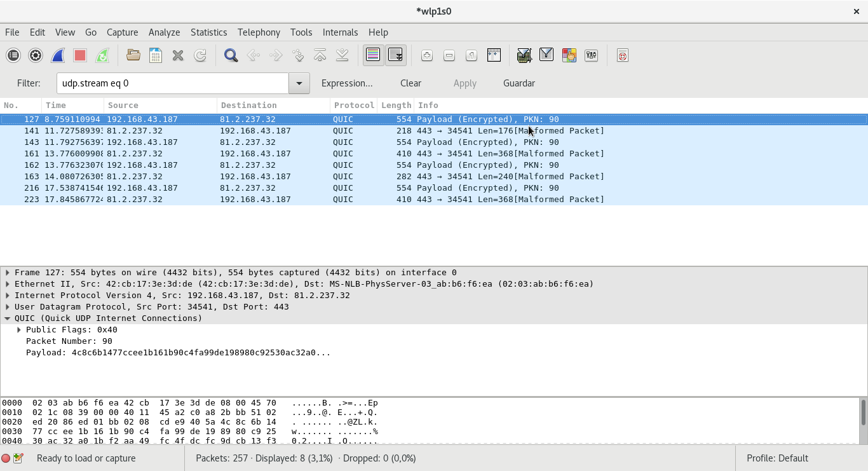Click the Expression... button
Screen dimensions: 868x471
tap(347, 83)
